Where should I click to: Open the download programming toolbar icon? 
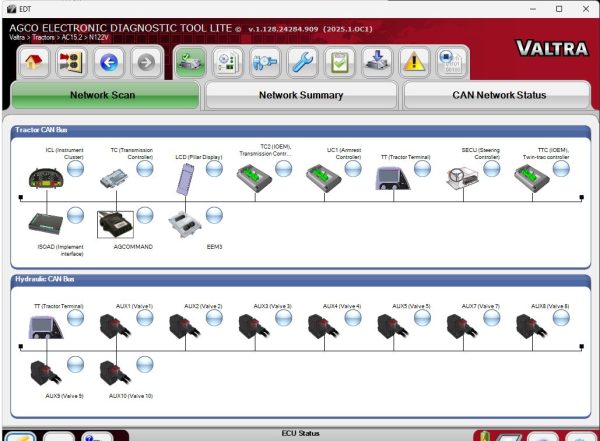click(x=377, y=62)
